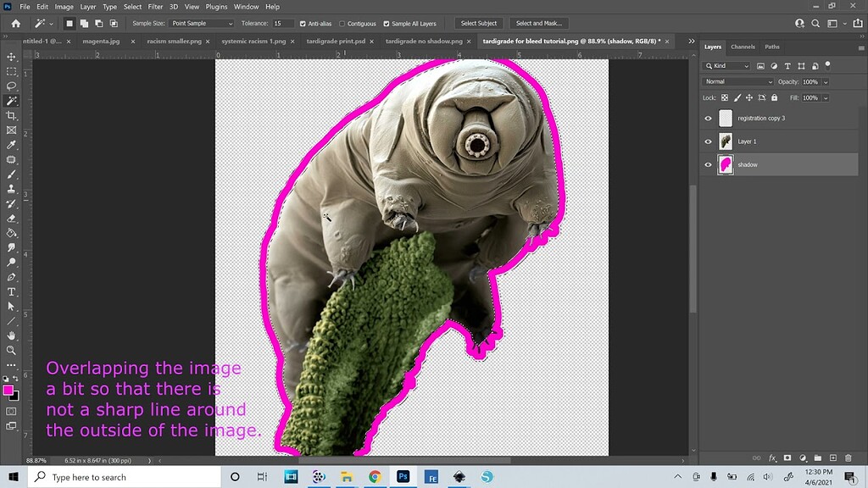Click the magenta foreground color swatch
Image resolution: width=868 pixels, height=488 pixels.
coord(8,391)
